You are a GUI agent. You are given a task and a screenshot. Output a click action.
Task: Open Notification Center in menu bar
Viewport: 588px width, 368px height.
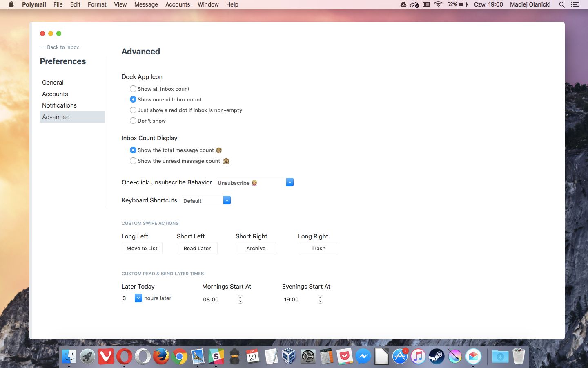[575, 4]
